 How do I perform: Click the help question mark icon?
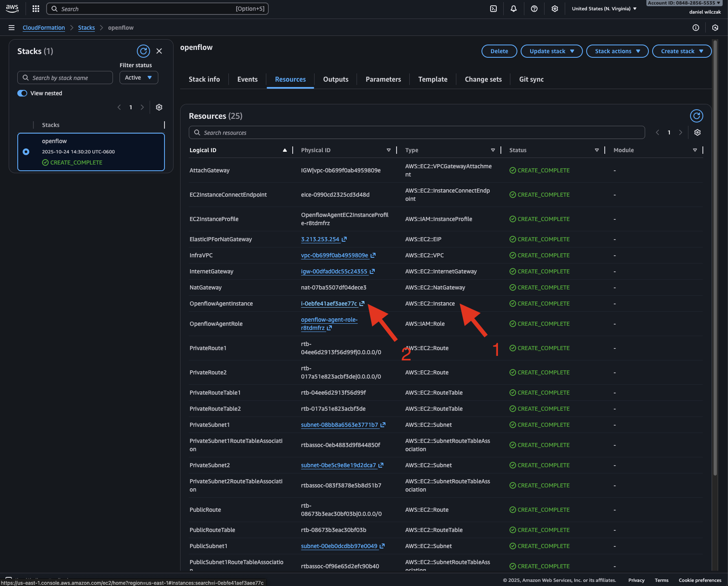[x=534, y=9]
